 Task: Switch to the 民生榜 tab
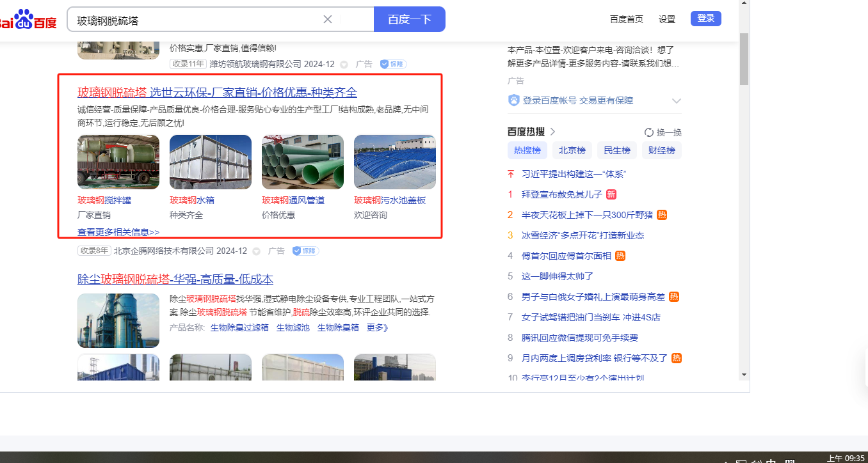(617, 151)
